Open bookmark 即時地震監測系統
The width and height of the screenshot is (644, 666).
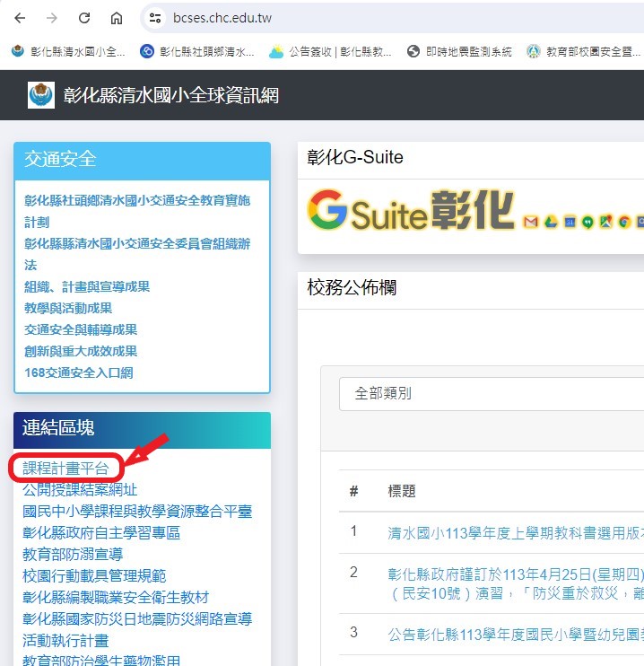tap(459, 52)
